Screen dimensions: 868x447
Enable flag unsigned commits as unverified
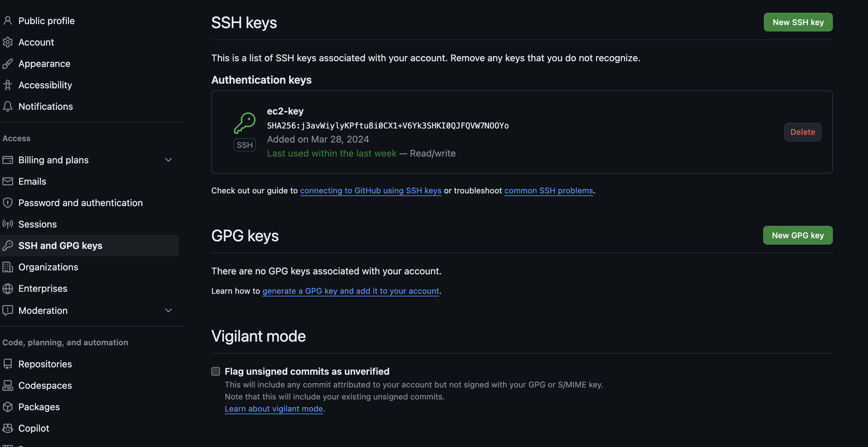[x=216, y=371]
